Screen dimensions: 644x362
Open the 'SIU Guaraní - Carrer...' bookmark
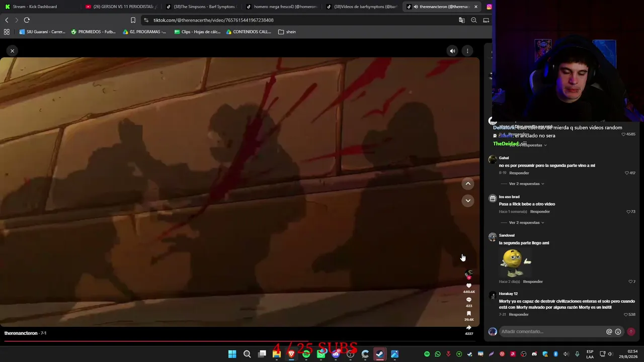(x=42, y=32)
